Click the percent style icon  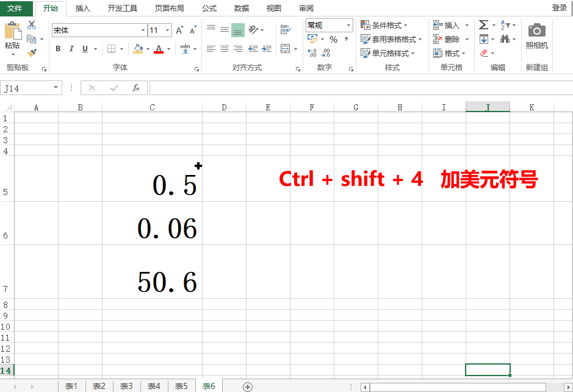(333, 39)
